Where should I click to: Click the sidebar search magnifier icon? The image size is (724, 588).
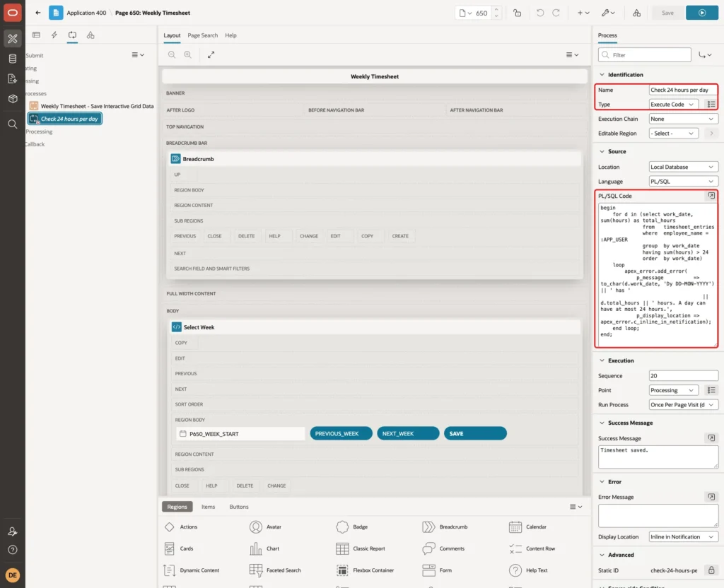coord(13,124)
